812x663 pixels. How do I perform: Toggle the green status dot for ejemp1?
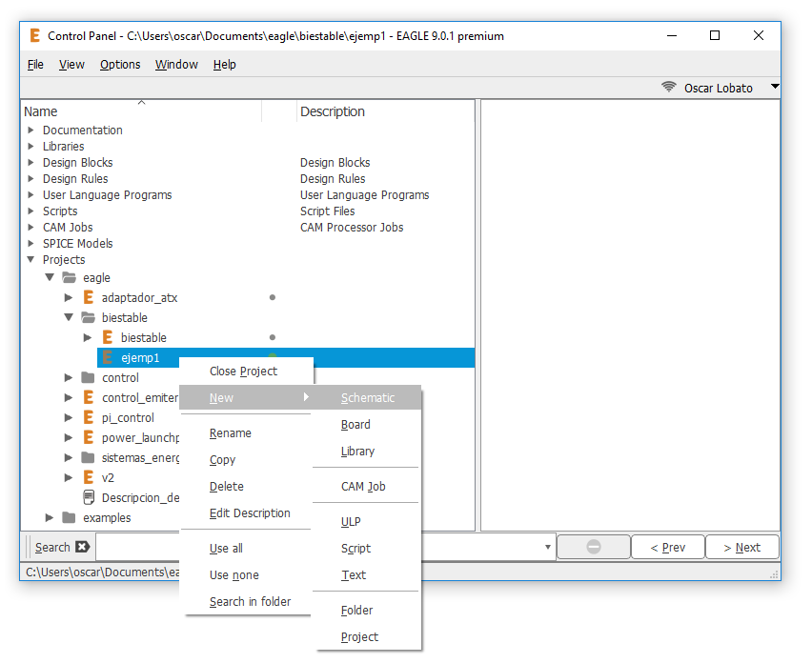pos(273,356)
